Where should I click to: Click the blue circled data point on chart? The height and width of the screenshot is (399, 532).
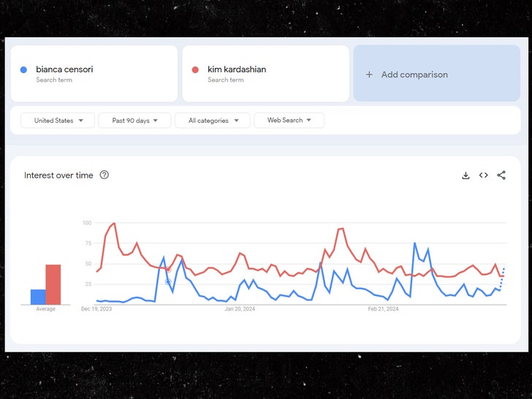(167, 281)
